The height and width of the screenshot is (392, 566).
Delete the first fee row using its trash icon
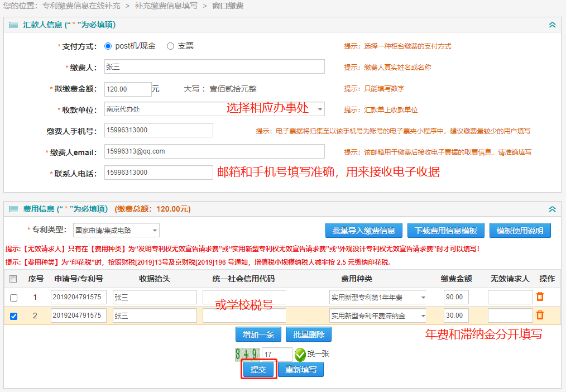click(540, 297)
